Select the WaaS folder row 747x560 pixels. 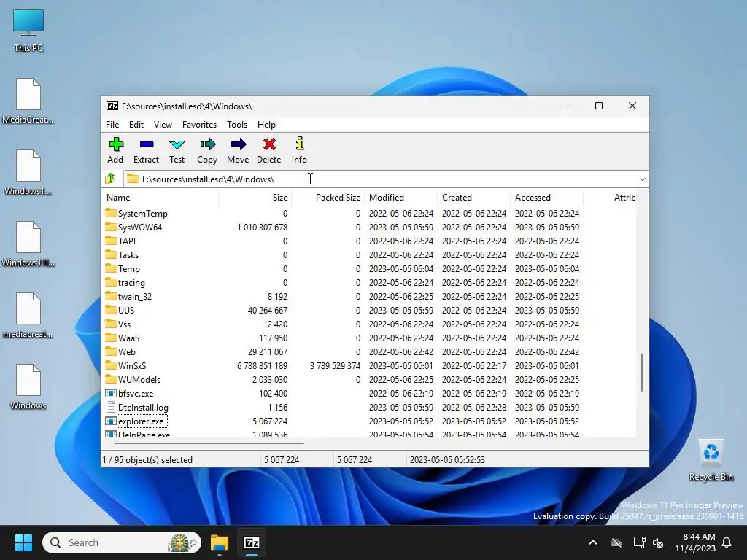coord(368,338)
